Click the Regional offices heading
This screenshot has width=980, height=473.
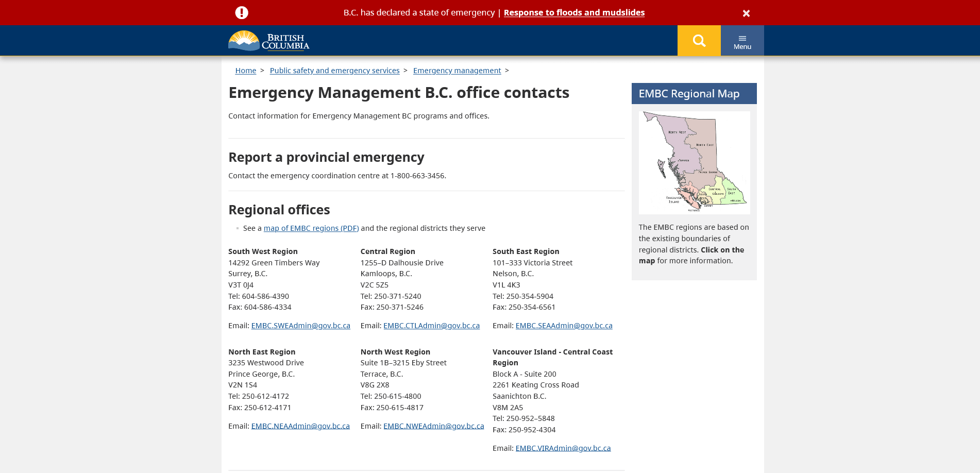coord(279,210)
